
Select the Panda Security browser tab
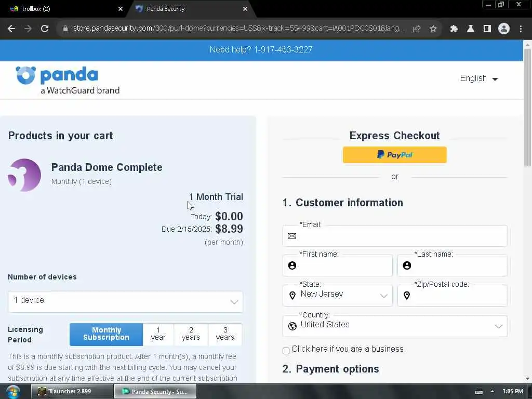[x=191, y=9]
